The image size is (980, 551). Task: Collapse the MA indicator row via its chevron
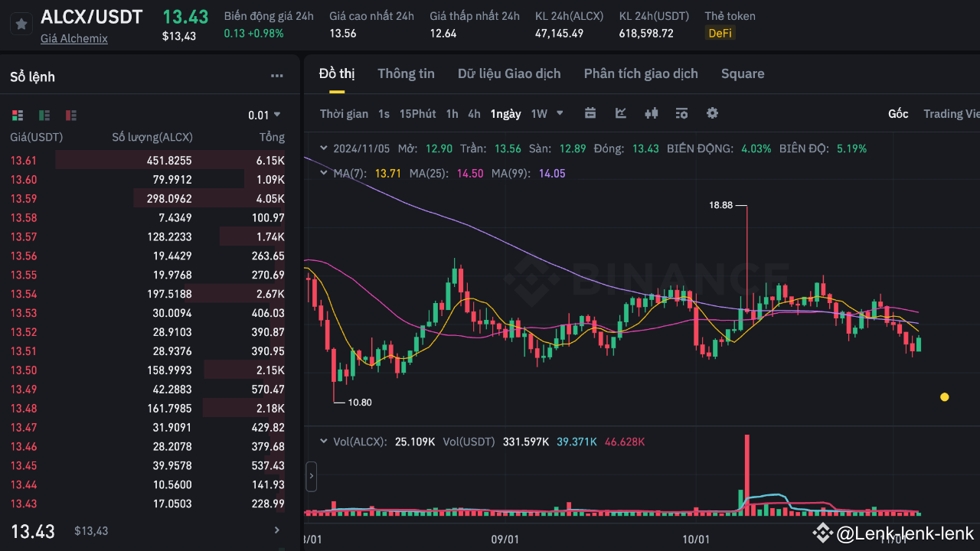[x=322, y=173]
